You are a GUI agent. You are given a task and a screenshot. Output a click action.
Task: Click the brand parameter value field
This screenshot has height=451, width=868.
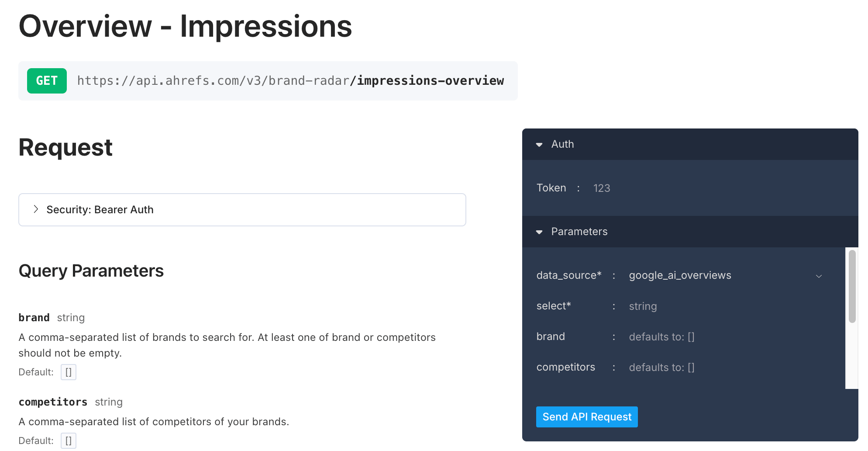click(661, 337)
